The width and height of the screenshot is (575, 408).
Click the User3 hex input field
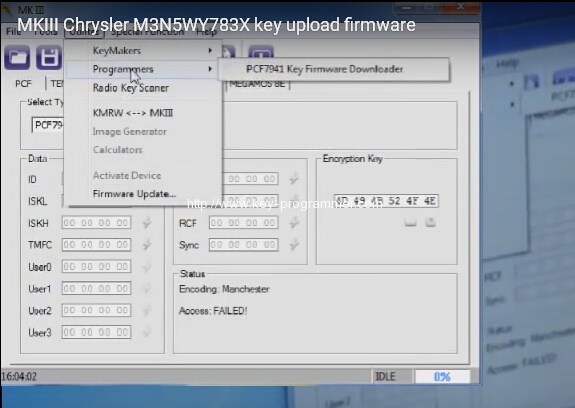pos(96,332)
